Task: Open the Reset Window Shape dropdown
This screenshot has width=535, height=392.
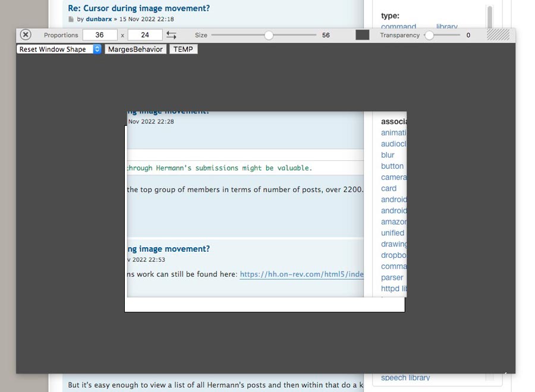Action: pyautogui.click(x=59, y=49)
